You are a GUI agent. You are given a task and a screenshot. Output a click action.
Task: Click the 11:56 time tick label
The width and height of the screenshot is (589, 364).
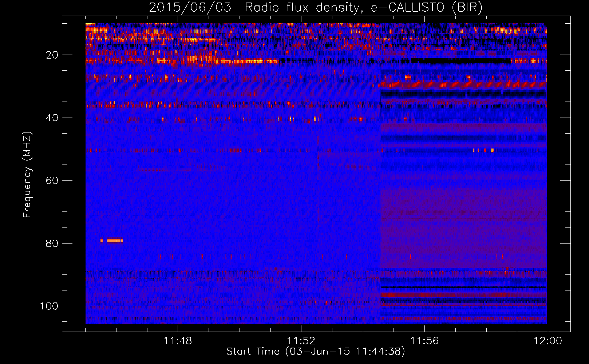coord(424,341)
